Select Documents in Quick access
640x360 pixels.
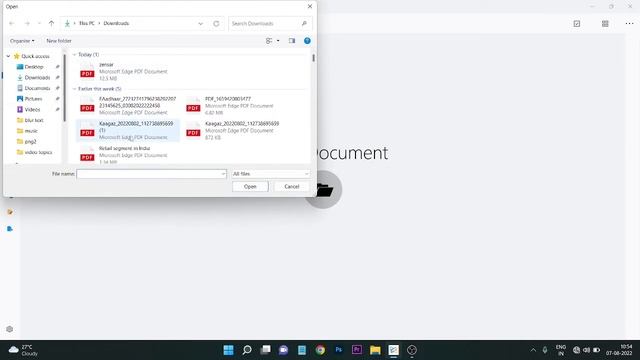37,88
